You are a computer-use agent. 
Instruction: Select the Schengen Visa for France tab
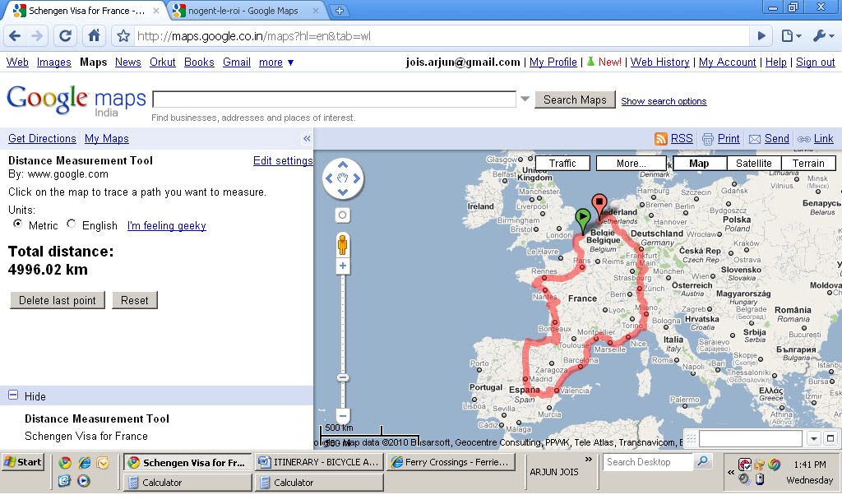coord(86,10)
